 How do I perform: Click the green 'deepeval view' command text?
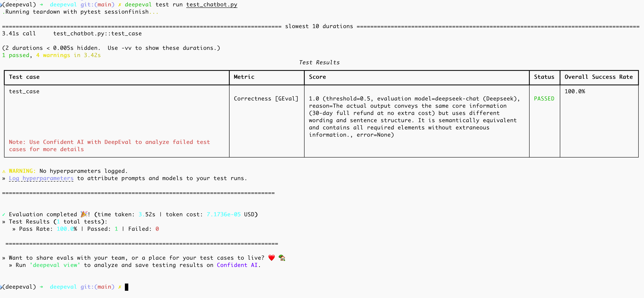coord(55,265)
